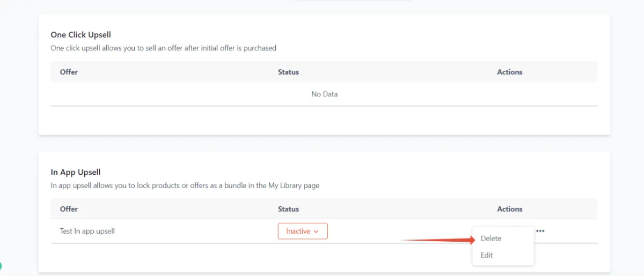Click the One click upsell description text
This screenshot has width=644, height=276.
[164, 48]
